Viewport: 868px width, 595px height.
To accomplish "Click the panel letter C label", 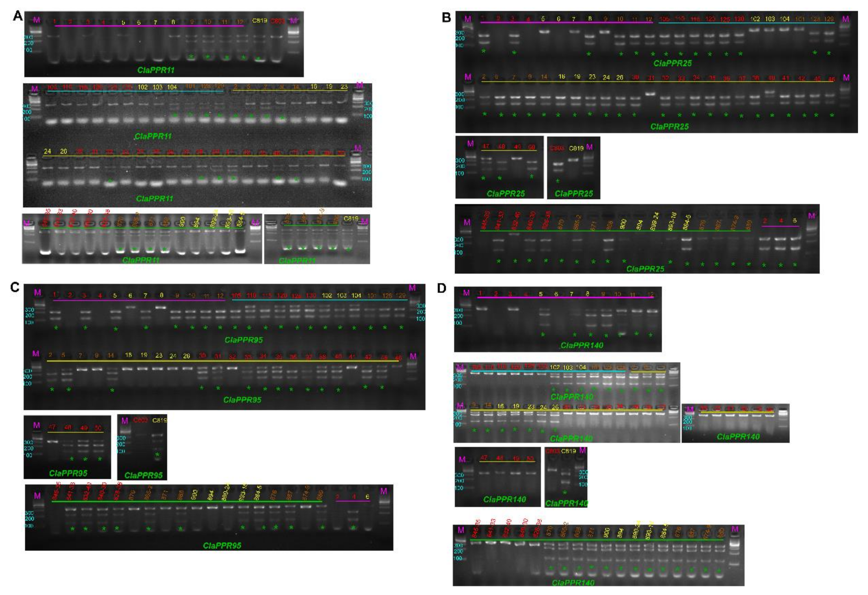I will [15, 287].
